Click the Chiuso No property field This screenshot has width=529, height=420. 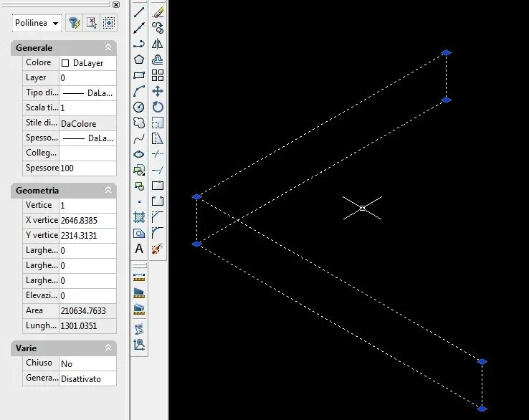pos(87,363)
